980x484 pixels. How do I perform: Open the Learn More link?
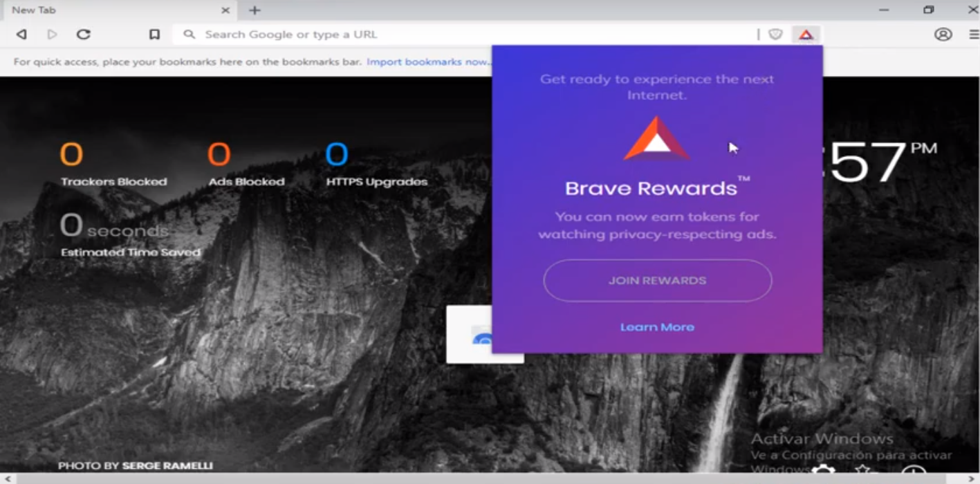click(x=657, y=327)
